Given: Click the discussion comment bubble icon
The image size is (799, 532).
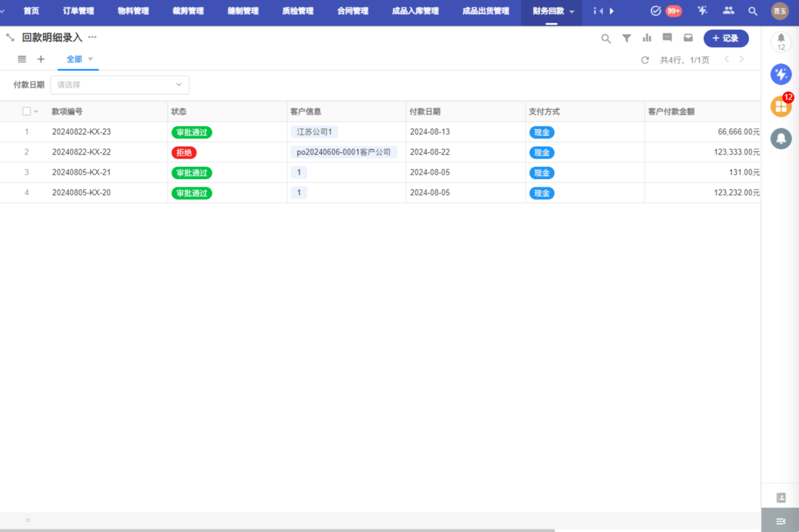Looking at the screenshot, I should click(x=668, y=38).
